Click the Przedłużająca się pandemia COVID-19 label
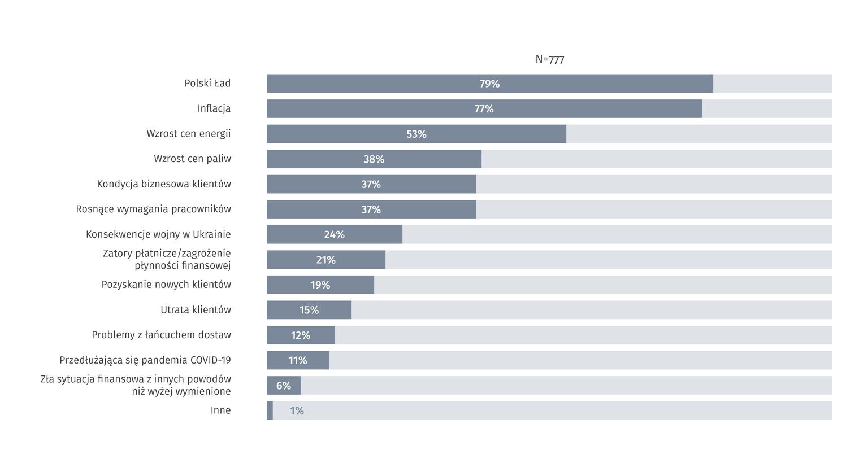The width and height of the screenshot is (868, 463). pyautogui.click(x=145, y=360)
